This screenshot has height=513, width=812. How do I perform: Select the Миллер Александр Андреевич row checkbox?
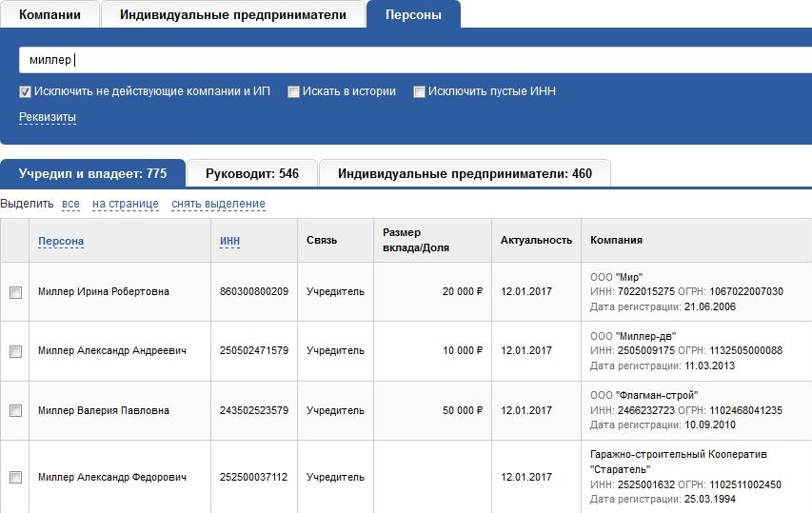click(x=15, y=351)
